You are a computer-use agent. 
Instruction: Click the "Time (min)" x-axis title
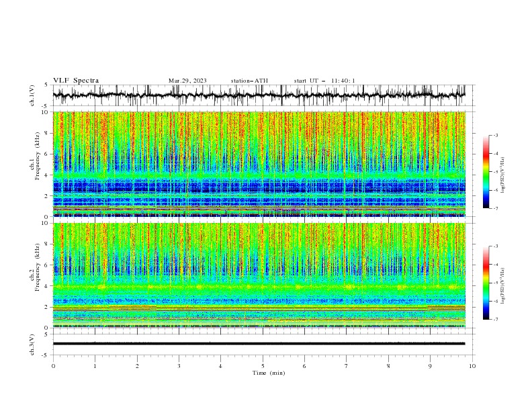coord(269,373)
